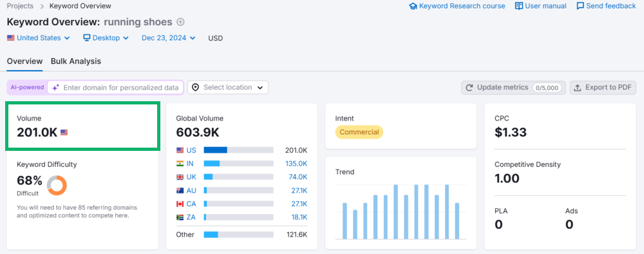Click the South Africa flag icon

180,217
